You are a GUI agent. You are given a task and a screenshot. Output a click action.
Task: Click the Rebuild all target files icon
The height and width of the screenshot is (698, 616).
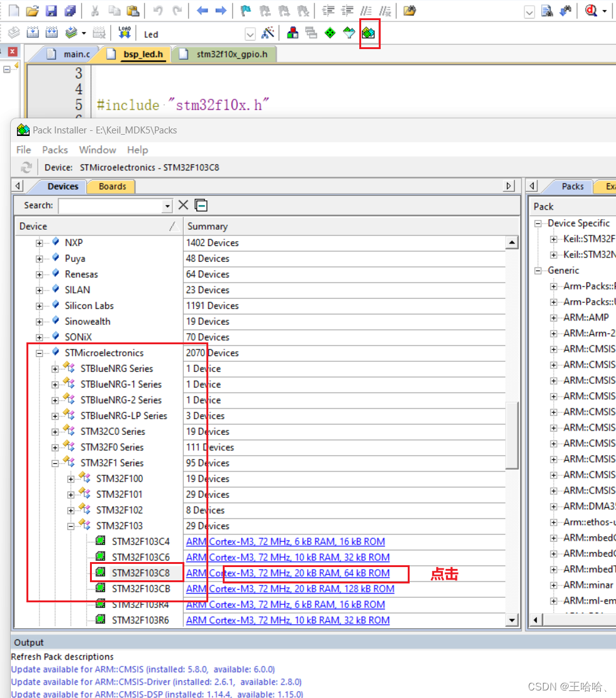[x=52, y=32]
